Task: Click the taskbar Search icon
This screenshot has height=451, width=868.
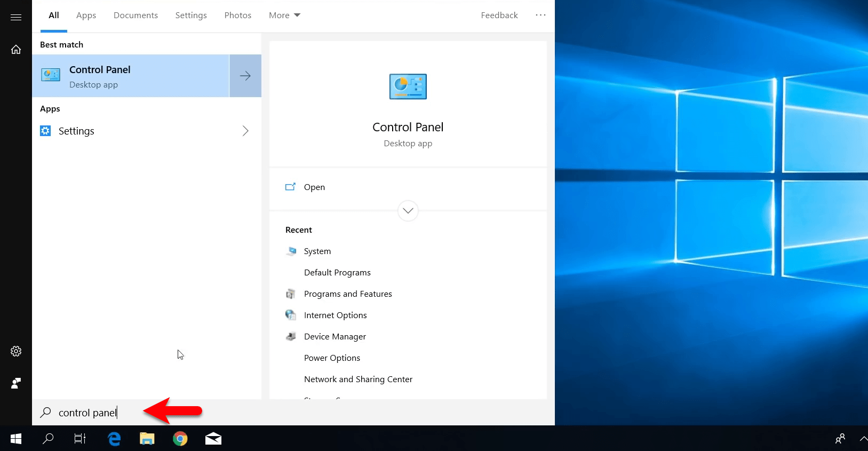Action: click(x=48, y=439)
